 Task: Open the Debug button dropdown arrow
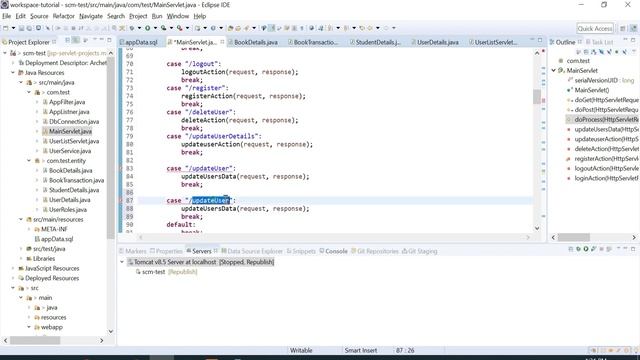[x=139, y=28]
